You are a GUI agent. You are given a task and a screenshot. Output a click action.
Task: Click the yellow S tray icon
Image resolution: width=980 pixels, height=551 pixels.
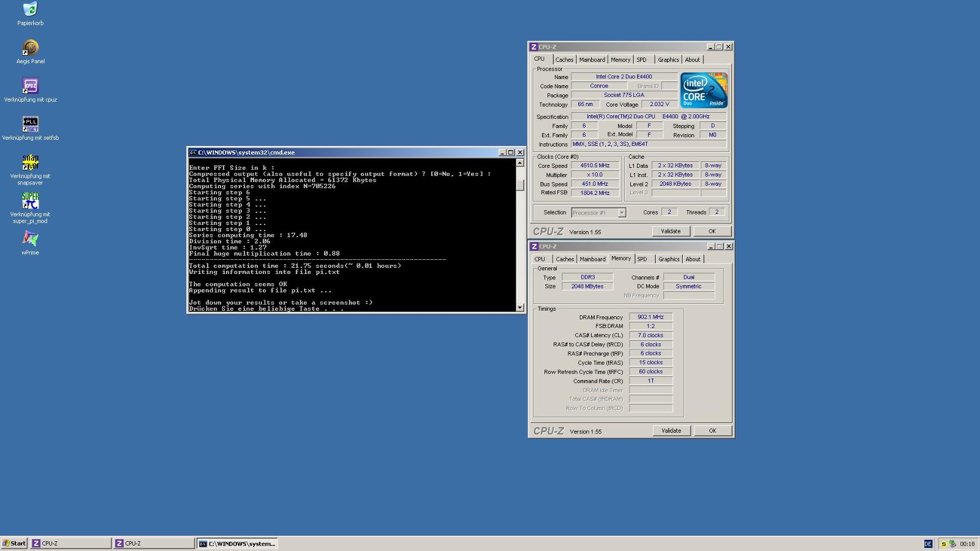tap(944, 544)
